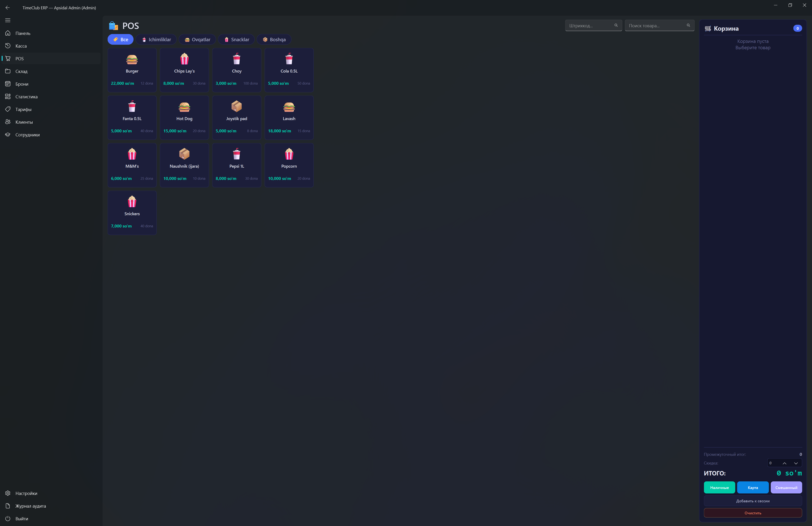The image size is (812, 526).
Task: Switch to the Snacklar category tab
Action: coord(236,40)
